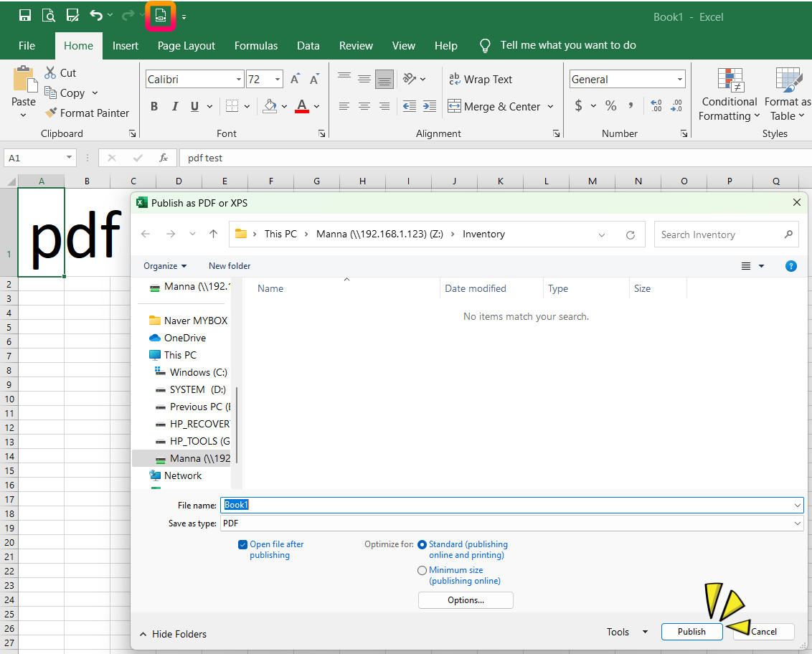Viewport: 812px width, 654px height.
Task: Increase indent icon
Action: pos(429,107)
